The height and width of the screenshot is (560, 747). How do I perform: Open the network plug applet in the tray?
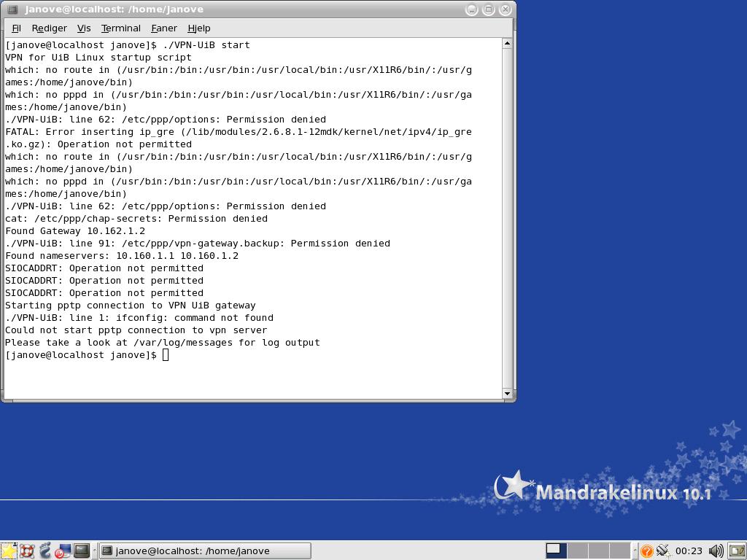pos(662,551)
